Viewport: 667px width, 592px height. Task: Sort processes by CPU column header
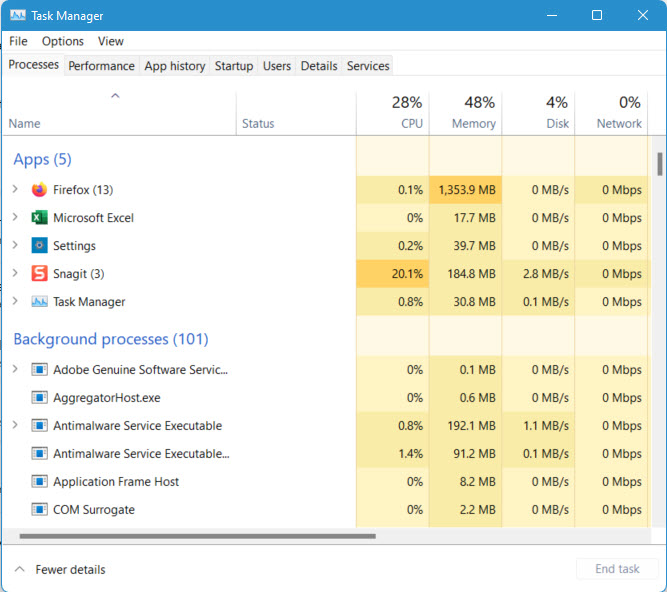[393, 113]
